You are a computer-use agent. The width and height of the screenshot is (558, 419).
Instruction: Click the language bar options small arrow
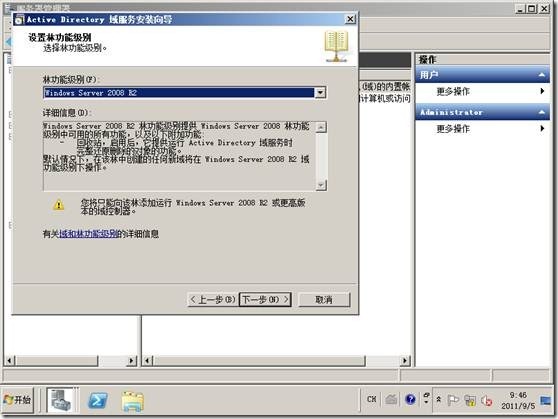click(x=426, y=402)
